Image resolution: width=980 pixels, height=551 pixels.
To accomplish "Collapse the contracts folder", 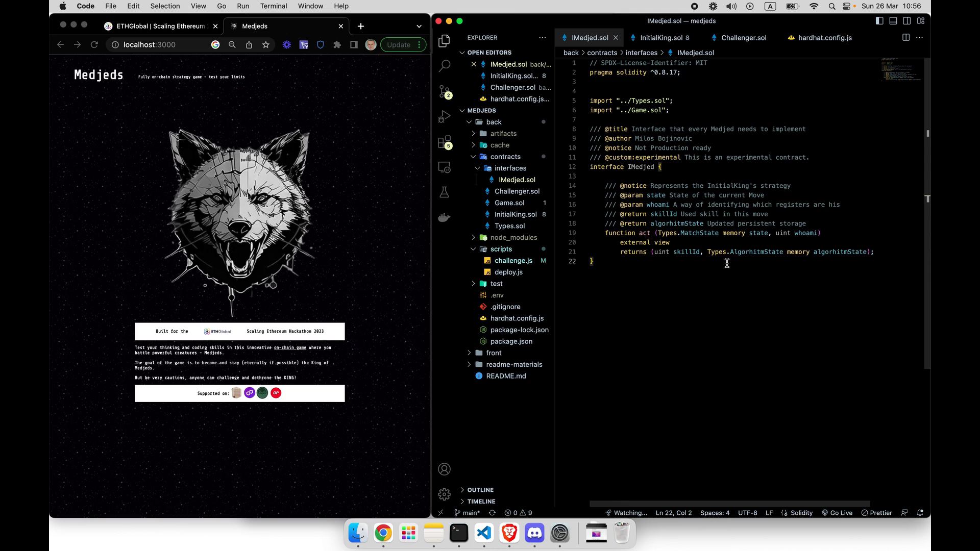I will pos(505,157).
